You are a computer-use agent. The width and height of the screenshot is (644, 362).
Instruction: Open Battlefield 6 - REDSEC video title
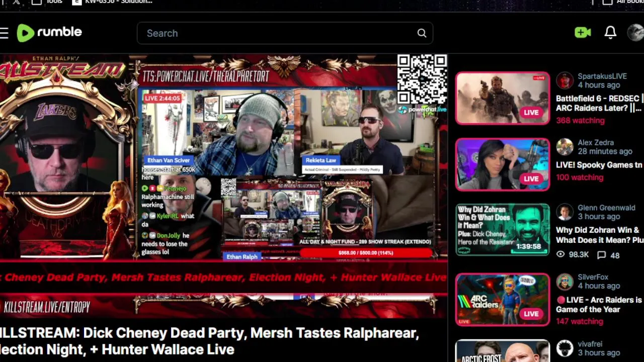(600, 103)
